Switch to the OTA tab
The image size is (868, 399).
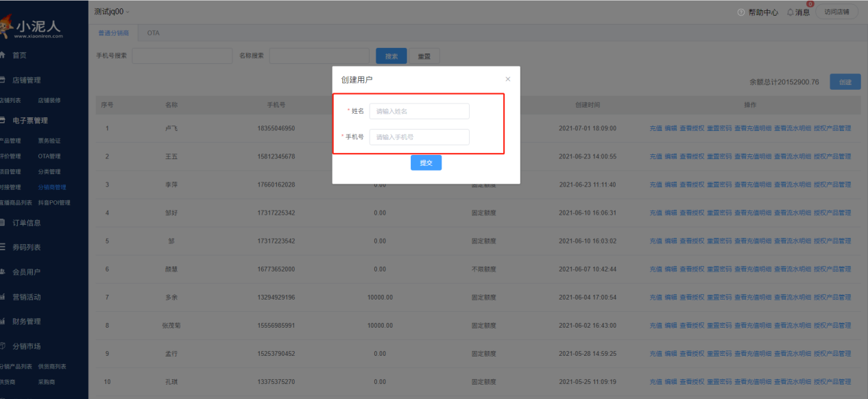pyautogui.click(x=153, y=33)
